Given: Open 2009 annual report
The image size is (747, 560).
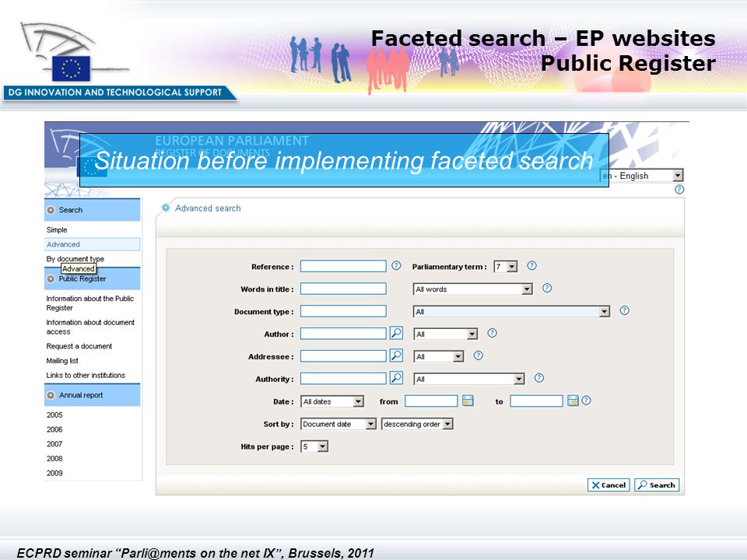Looking at the screenshot, I should [54, 473].
